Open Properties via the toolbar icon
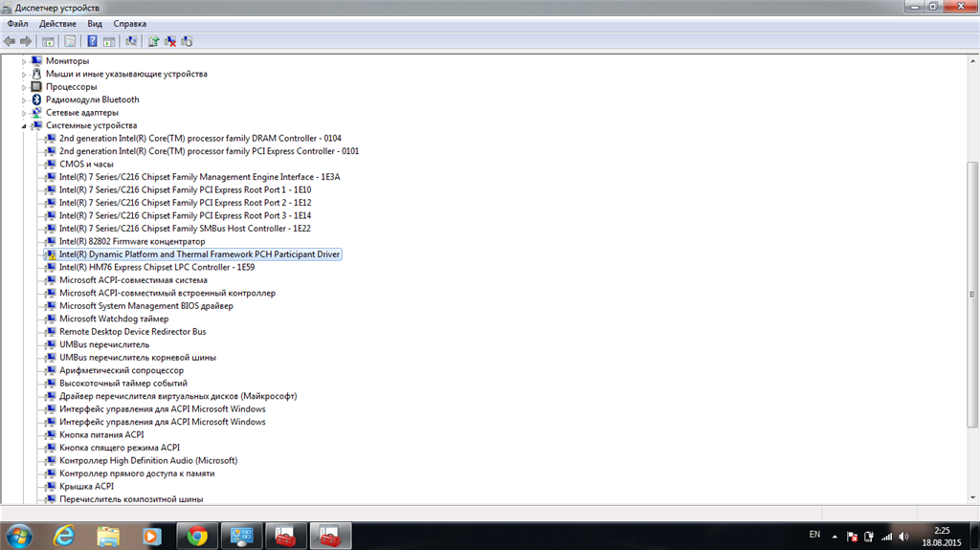980x550 pixels. point(70,41)
